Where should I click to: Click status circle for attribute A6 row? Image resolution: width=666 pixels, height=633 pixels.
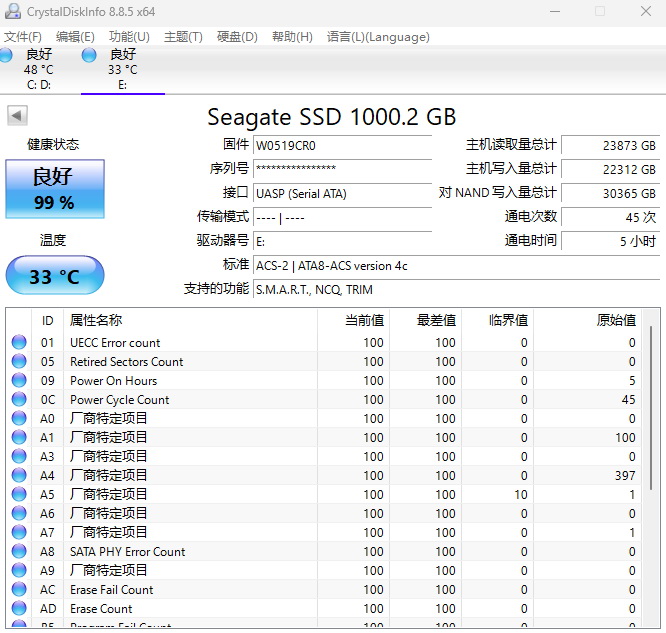point(19,513)
